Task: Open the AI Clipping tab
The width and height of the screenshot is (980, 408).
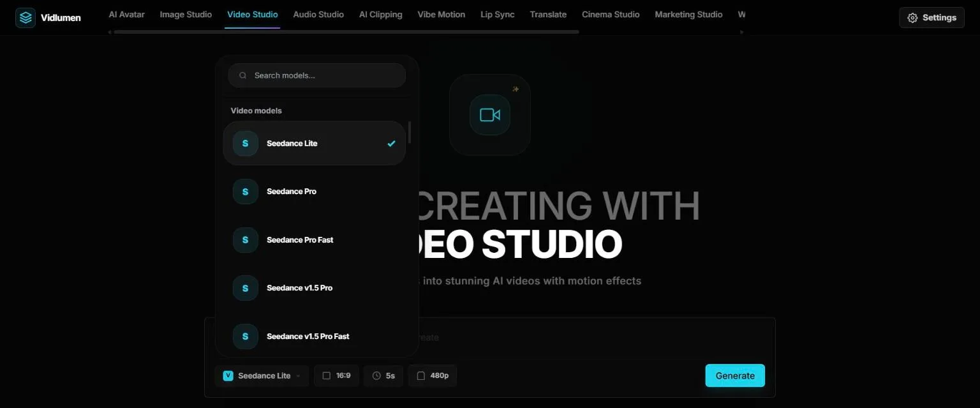Action: [x=381, y=15]
